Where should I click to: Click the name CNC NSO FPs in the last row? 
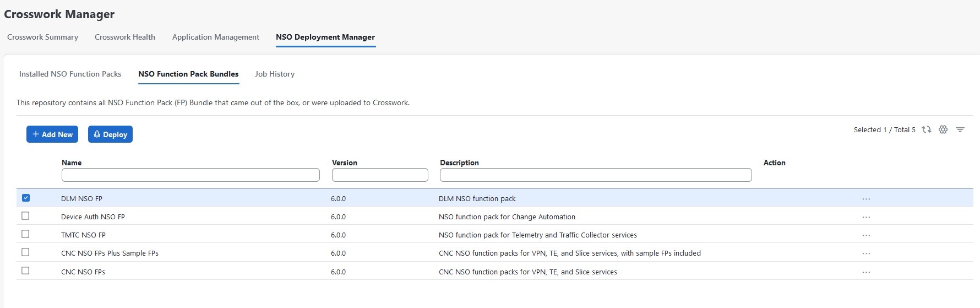click(x=83, y=272)
